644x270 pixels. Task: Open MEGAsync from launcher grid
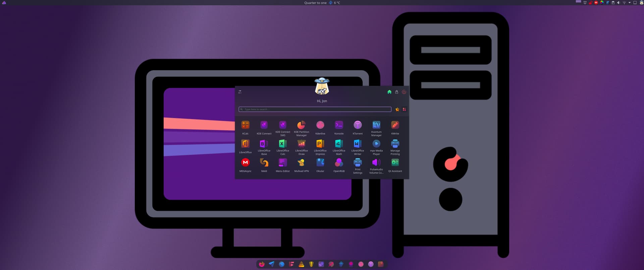(x=245, y=163)
